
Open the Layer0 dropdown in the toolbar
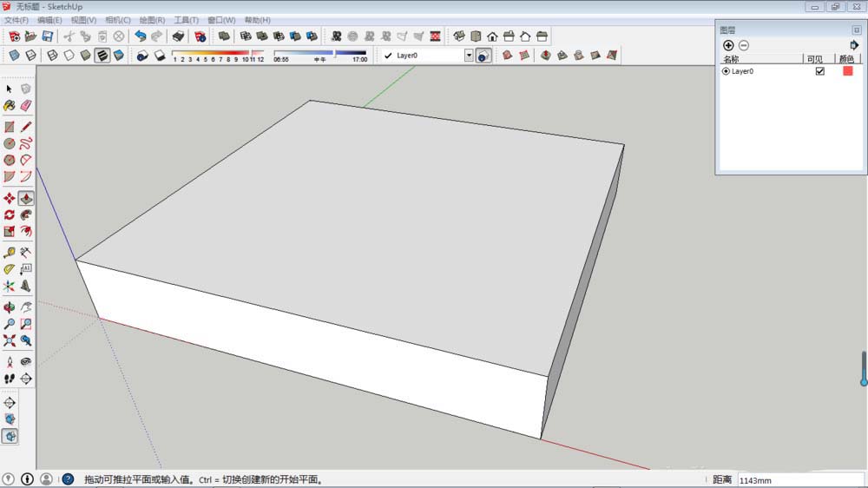point(469,56)
